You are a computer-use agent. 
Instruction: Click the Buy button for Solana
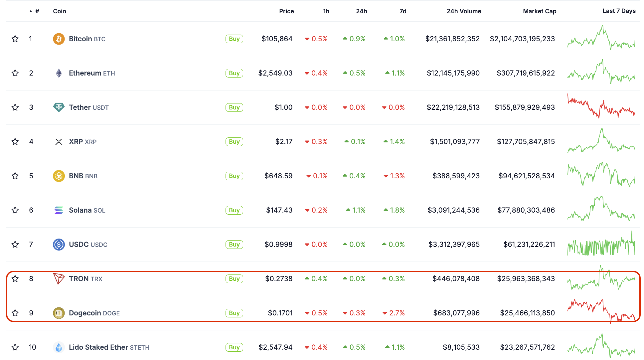pyautogui.click(x=234, y=210)
